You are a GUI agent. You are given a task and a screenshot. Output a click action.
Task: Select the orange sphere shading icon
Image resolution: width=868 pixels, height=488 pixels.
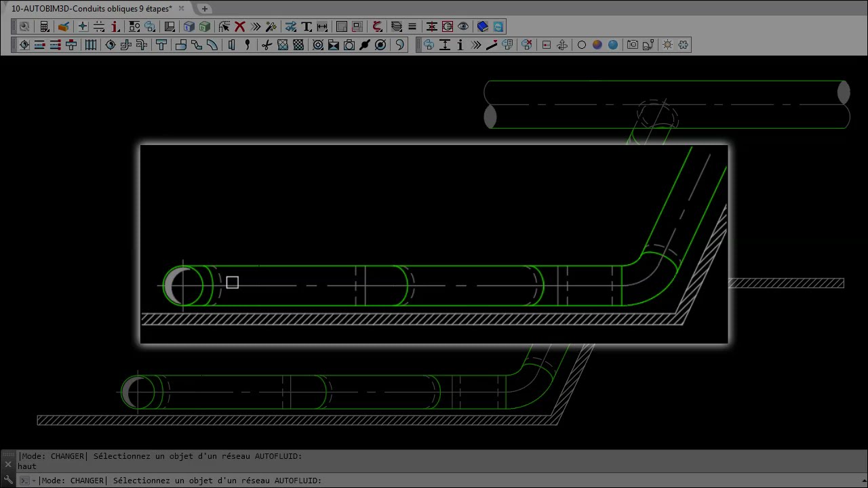(597, 45)
